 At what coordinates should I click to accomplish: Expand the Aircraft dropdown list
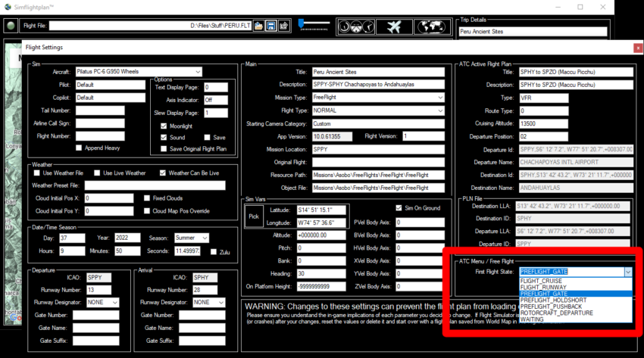pos(198,72)
